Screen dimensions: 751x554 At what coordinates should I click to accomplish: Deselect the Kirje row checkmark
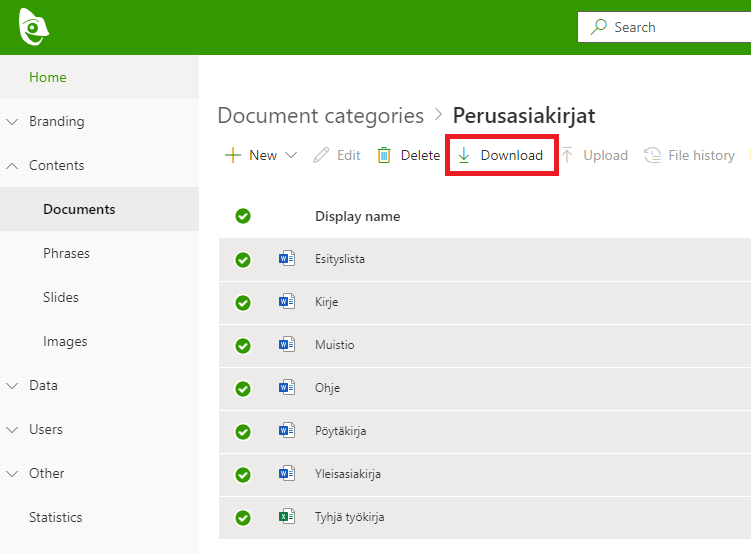(243, 302)
